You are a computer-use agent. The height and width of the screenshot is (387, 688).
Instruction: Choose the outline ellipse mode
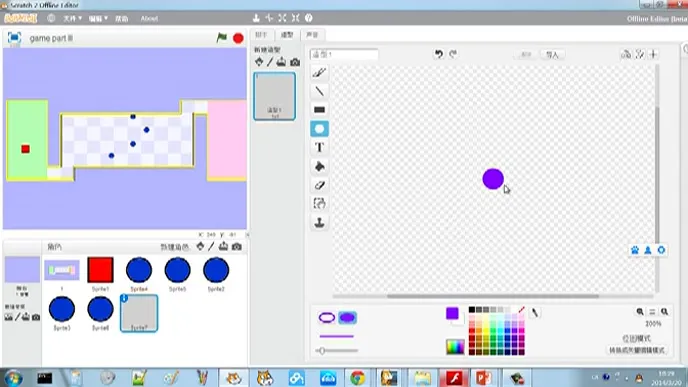tap(326, 317)
